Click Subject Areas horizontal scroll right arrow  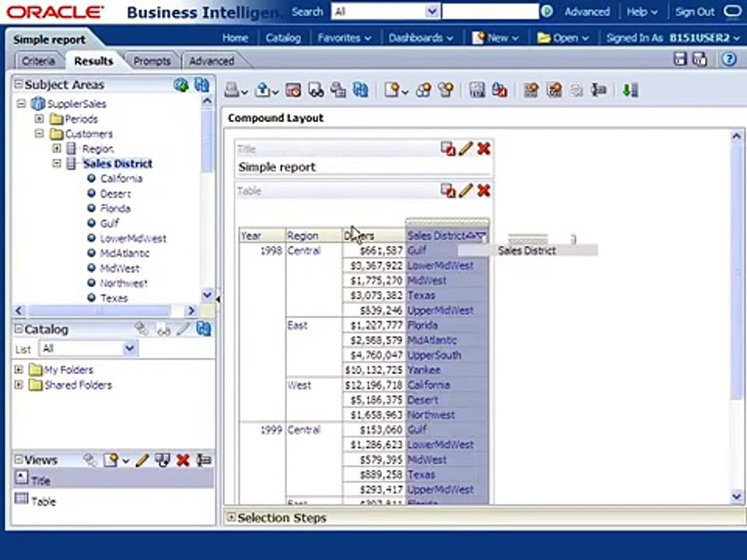coord(191,310)
